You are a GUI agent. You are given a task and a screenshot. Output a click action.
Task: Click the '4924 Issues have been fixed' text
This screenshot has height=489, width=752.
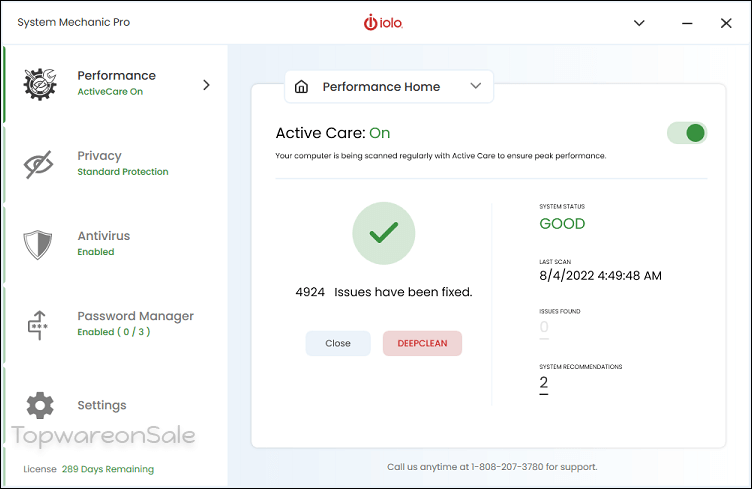pyautogui.click(x=384, y=292)
